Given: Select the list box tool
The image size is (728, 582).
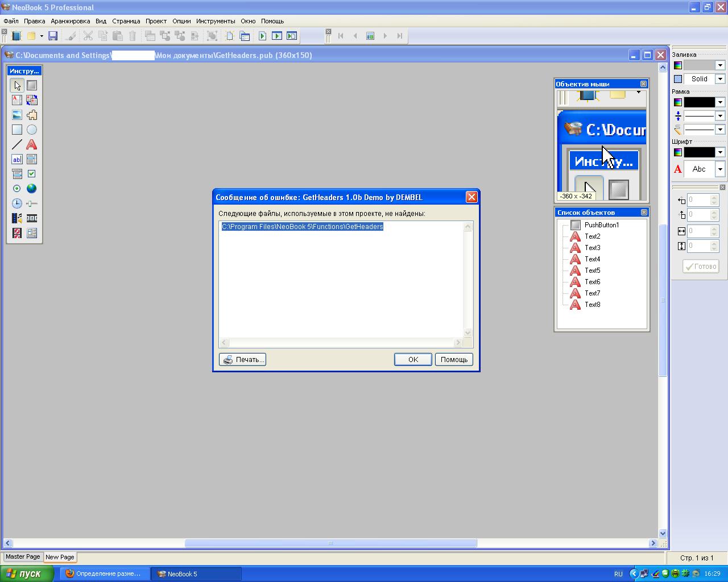Looking at the screenshot, I should pyautogui.click(x=32, y=159).
